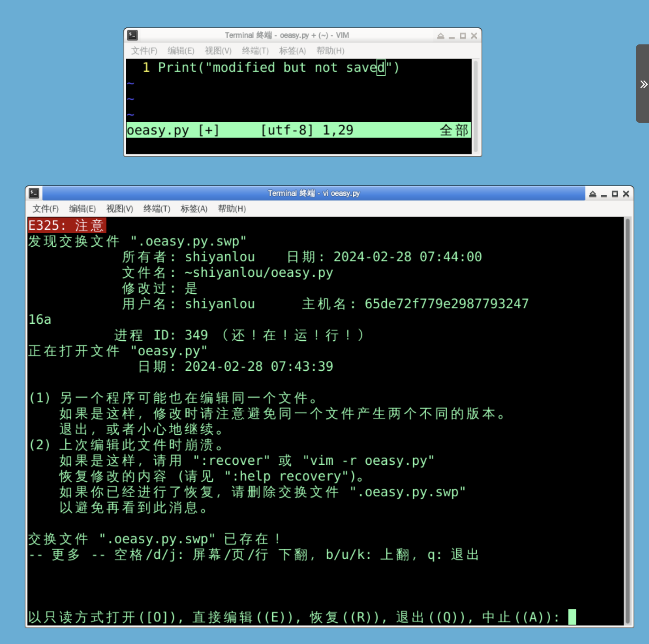The height and width of the screenshot is (644, 649).
Task: Click line '退出，或者小心地继续。'
Action: pos(142,429)
